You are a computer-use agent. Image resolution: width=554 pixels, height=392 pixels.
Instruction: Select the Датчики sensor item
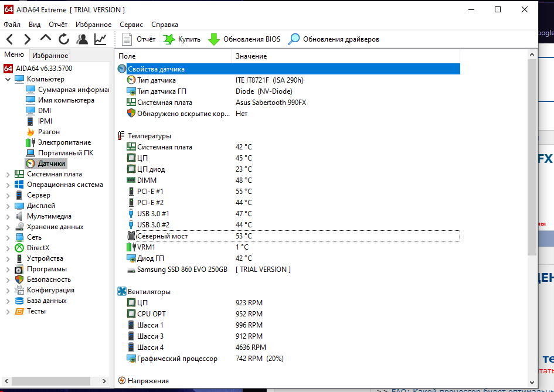[46, 163]
